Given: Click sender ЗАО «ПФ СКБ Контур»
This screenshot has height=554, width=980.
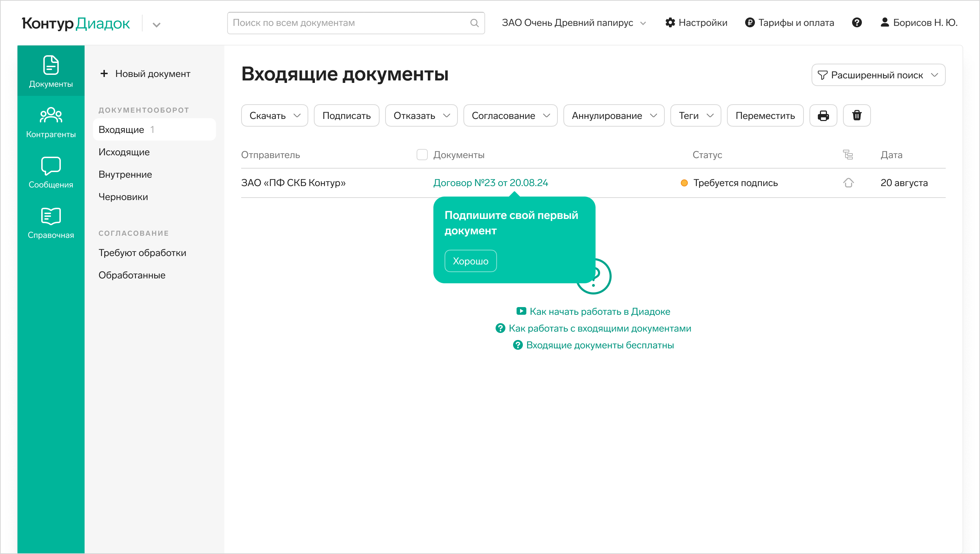Looking at the screenshot, I should point(293,183).
